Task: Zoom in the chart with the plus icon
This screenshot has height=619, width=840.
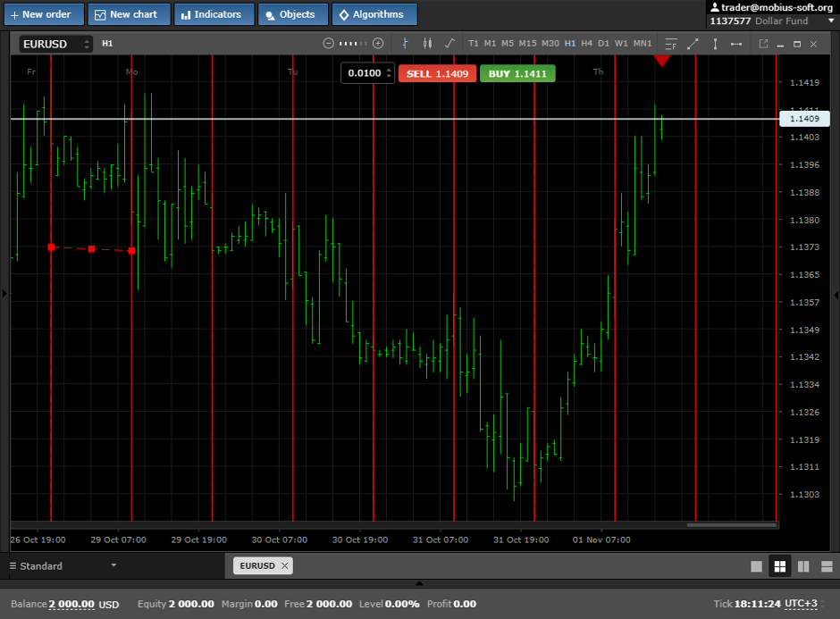Action: (378, 44)
